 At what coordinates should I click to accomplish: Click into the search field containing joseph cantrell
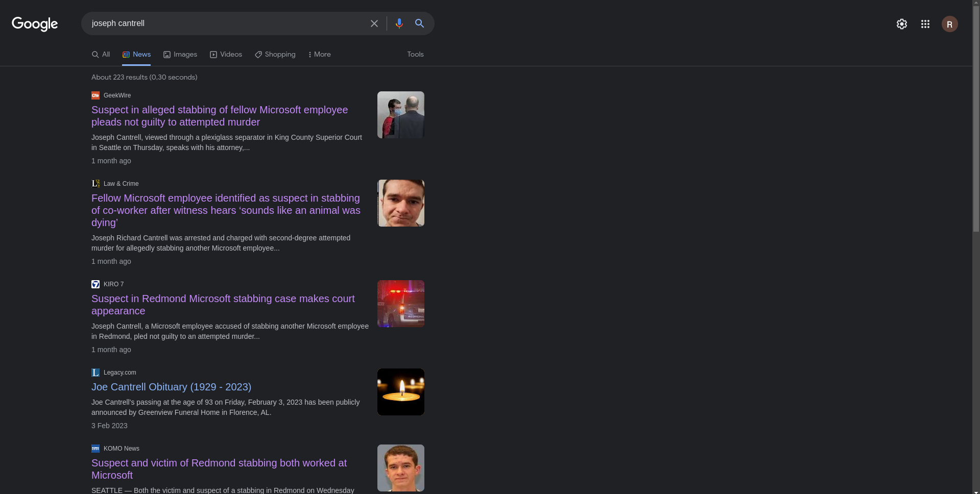[x=227, y=23]
